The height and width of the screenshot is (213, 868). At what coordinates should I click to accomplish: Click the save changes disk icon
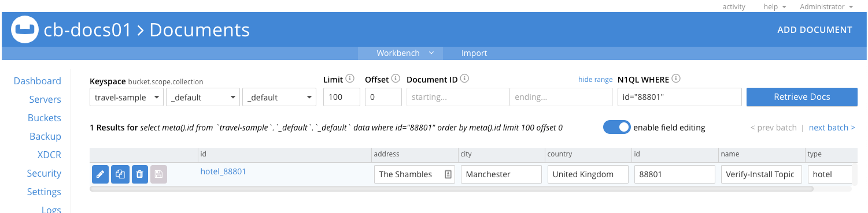159,174
